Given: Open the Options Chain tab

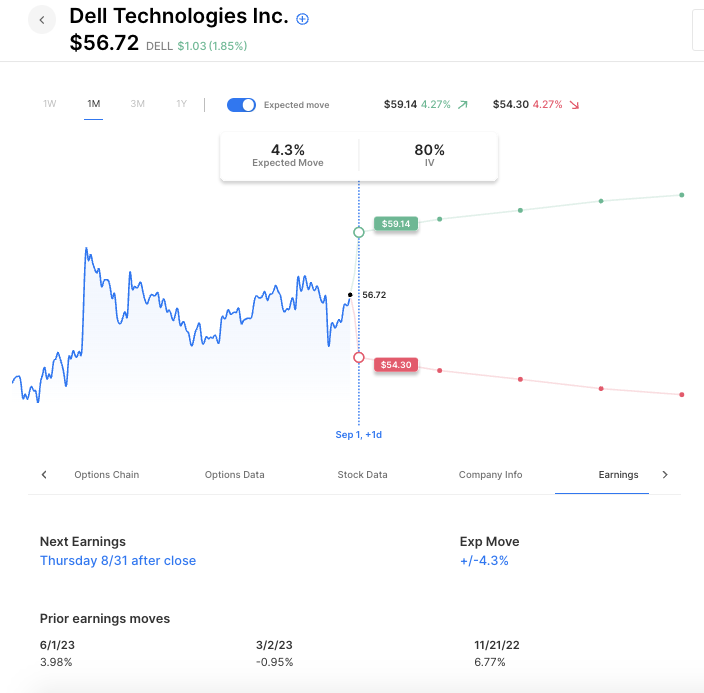Looking at the screenshot, I should pyautogui.click(x=107, y=475).
